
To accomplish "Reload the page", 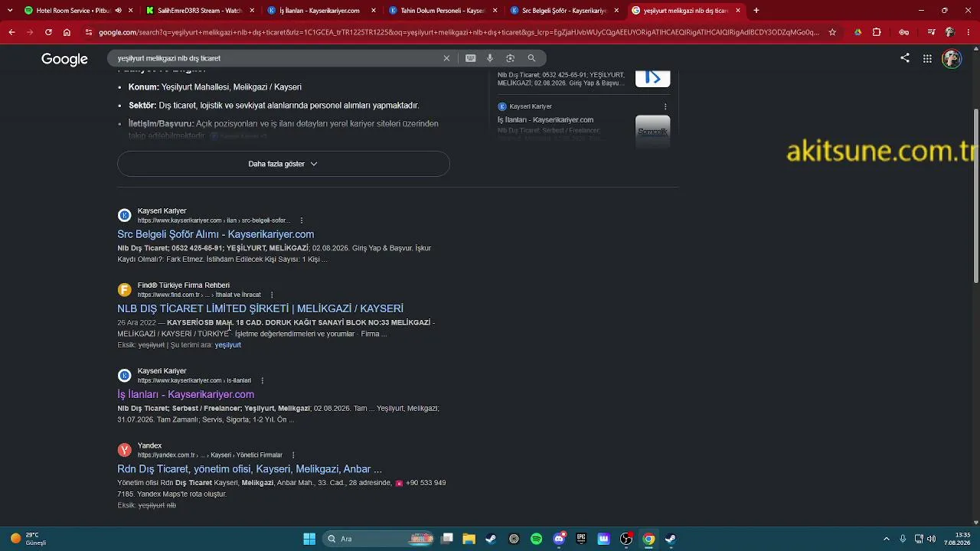I will point(48,32).
